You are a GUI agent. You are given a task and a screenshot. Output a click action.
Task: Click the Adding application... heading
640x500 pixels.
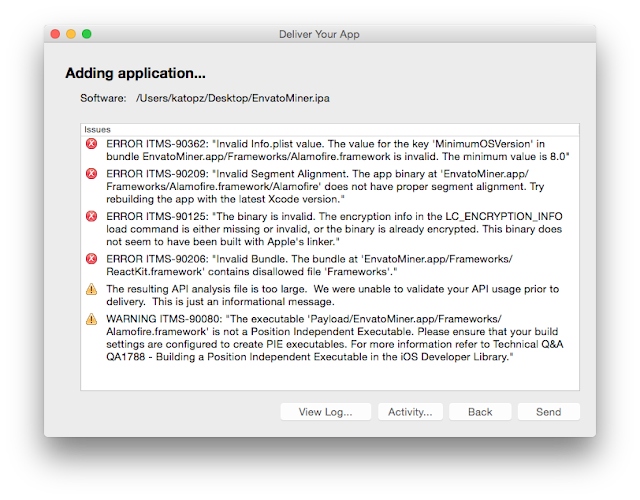[x=136, y=73]
